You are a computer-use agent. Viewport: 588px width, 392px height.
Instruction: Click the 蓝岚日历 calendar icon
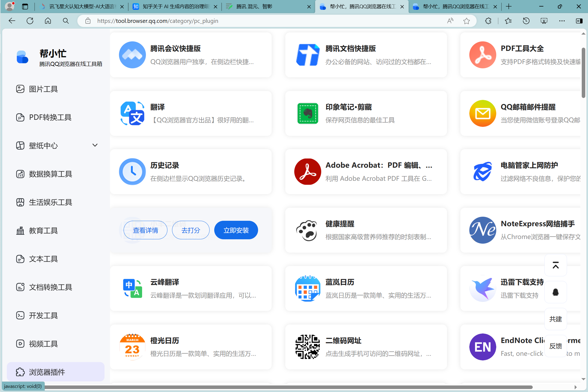click(308, 289)
